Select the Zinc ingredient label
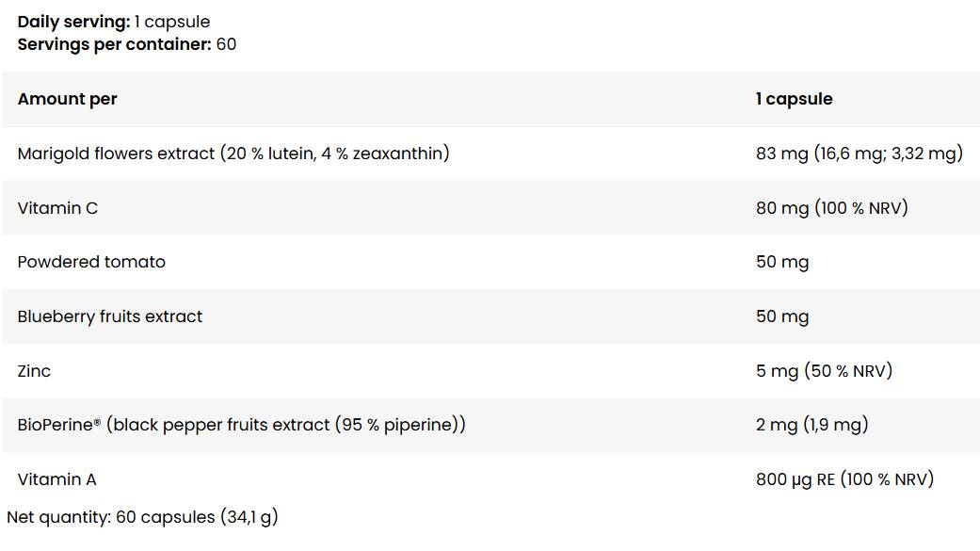Image resolution: width=980 pixels, height=551 pixels. [x=34, y=371]
